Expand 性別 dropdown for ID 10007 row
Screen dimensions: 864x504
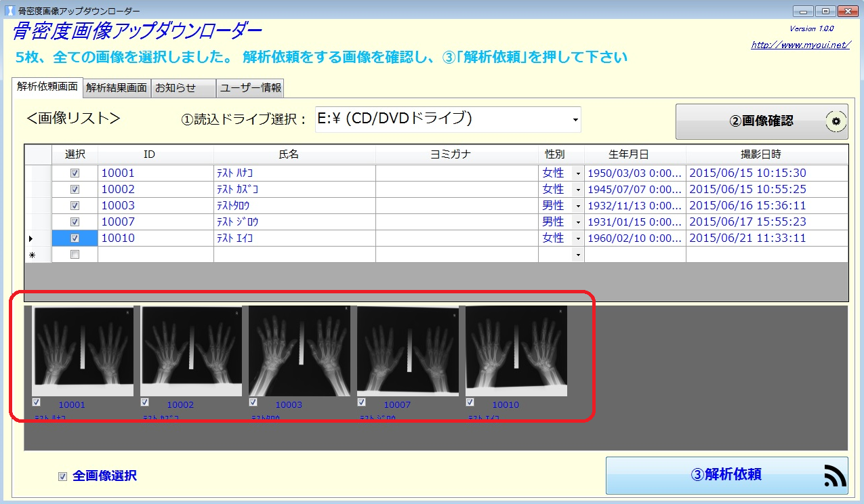click(x=578, y=222)
